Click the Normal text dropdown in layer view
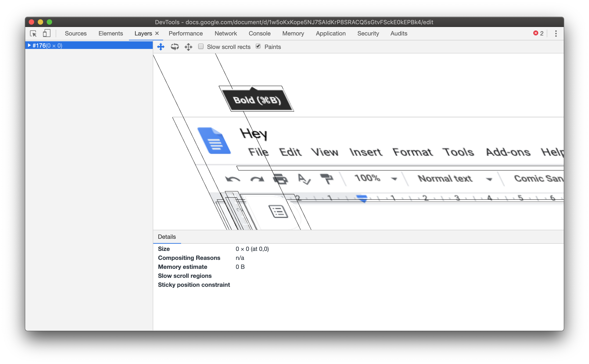 click(x=455, y=179)
